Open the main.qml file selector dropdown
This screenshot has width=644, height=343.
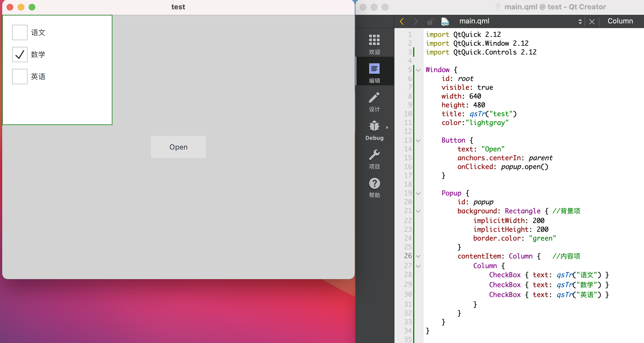pos(580,21)
